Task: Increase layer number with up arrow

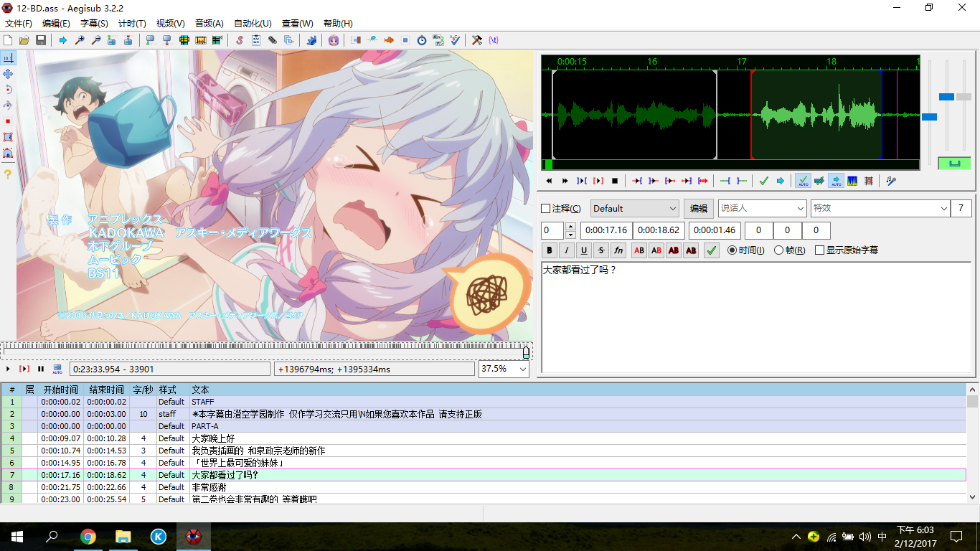Action: [571, 226]
